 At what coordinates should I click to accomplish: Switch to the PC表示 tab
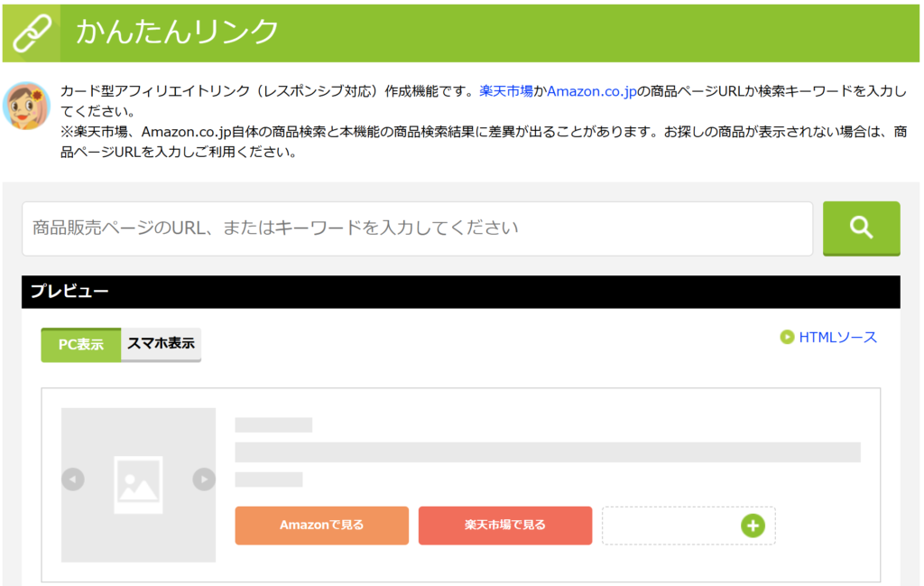pos(80,345)
